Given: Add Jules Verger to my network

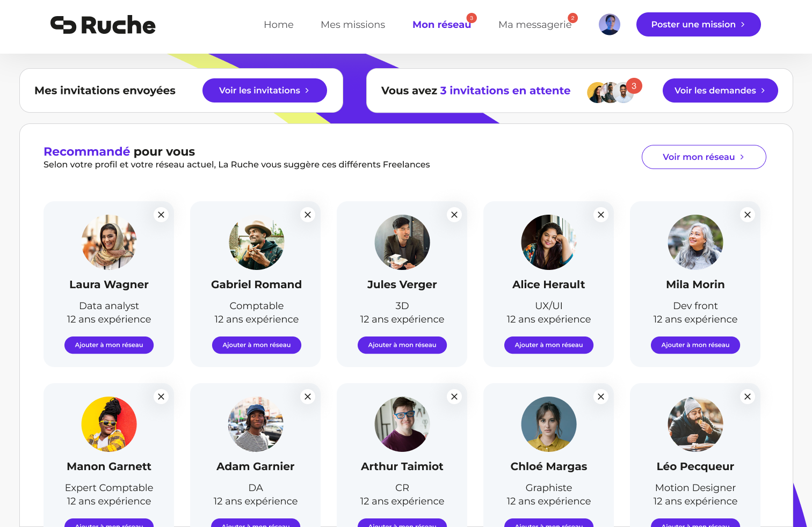Looking at the screenshot, I should pyautogui.click(x=402, y=345).
